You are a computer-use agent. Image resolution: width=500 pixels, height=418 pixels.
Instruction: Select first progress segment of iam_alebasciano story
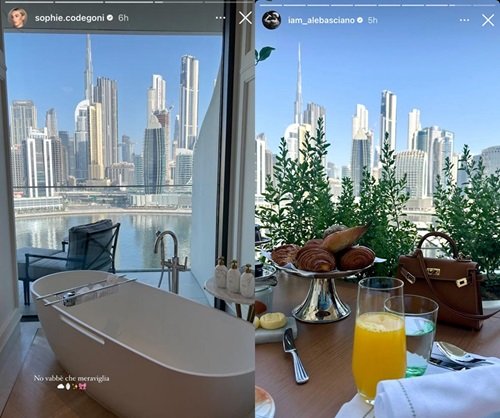pyautogui.click(x=271, y=5)
